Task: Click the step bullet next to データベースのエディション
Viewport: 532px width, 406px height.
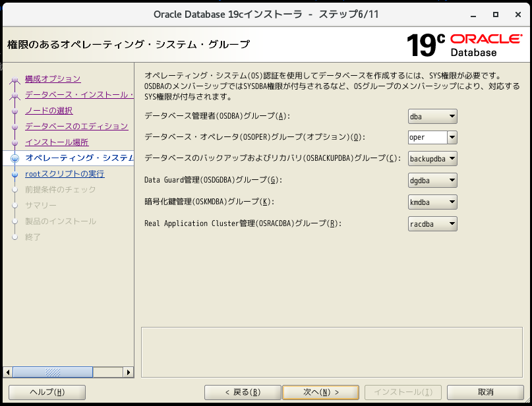Action: coord(15,127)
